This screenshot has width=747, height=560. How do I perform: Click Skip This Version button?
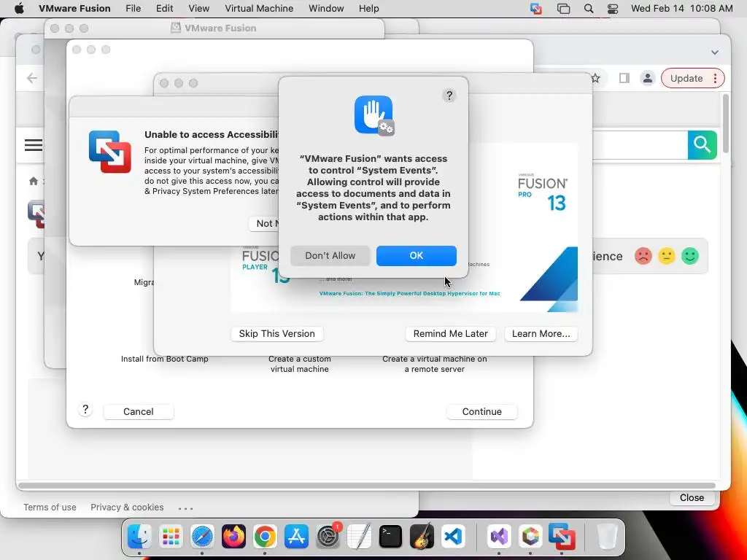(276, 334)
